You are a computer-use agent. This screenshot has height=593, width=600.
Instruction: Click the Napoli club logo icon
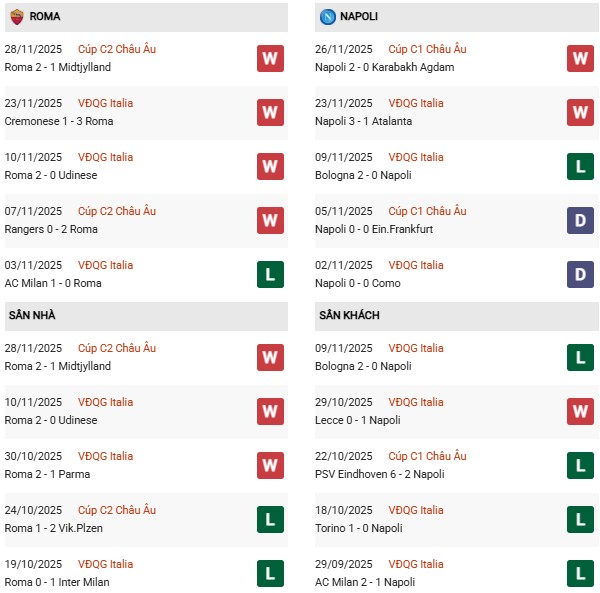pyautogui.click(x=328, y=17)
